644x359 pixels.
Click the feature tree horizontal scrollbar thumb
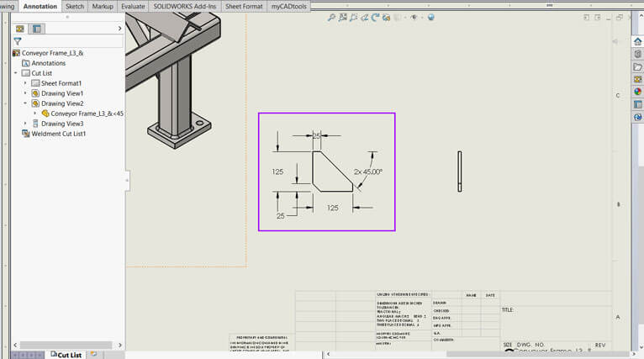[x=66, y=345]
